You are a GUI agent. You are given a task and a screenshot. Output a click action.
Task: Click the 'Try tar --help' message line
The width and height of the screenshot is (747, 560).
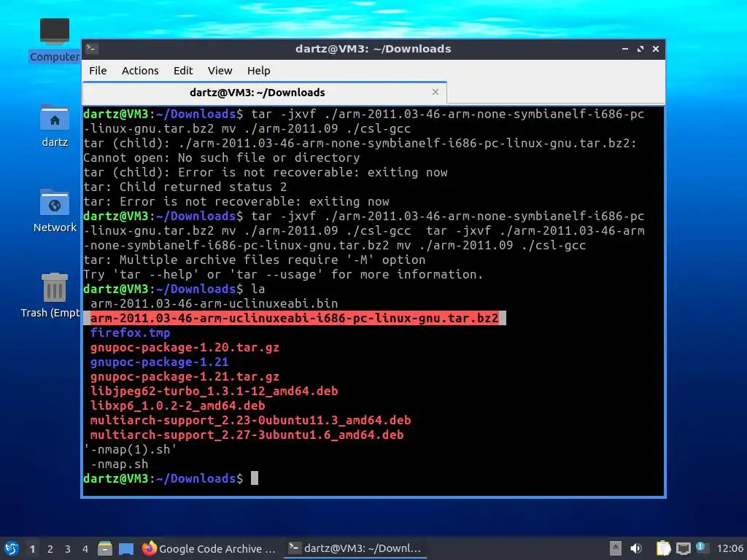click(283, 274)
